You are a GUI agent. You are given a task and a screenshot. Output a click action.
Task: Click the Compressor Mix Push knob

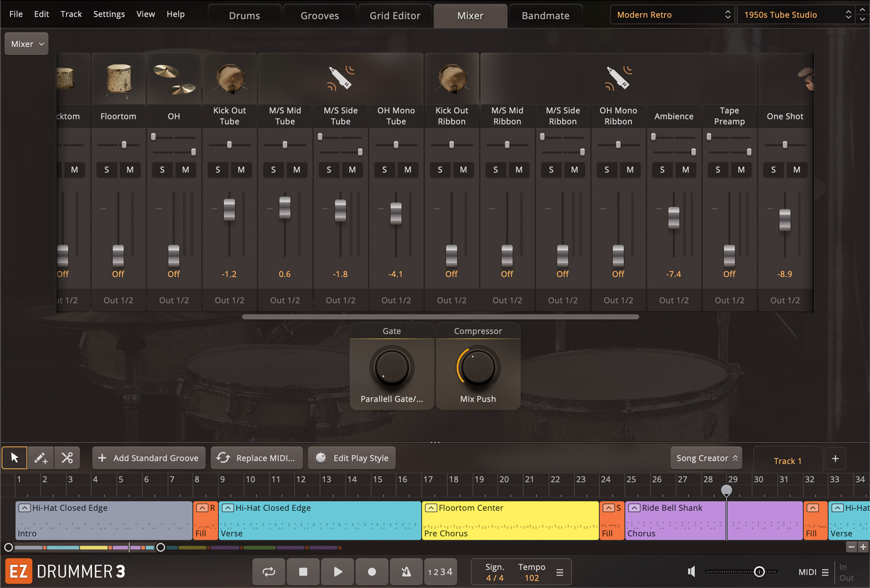(478, 368)
